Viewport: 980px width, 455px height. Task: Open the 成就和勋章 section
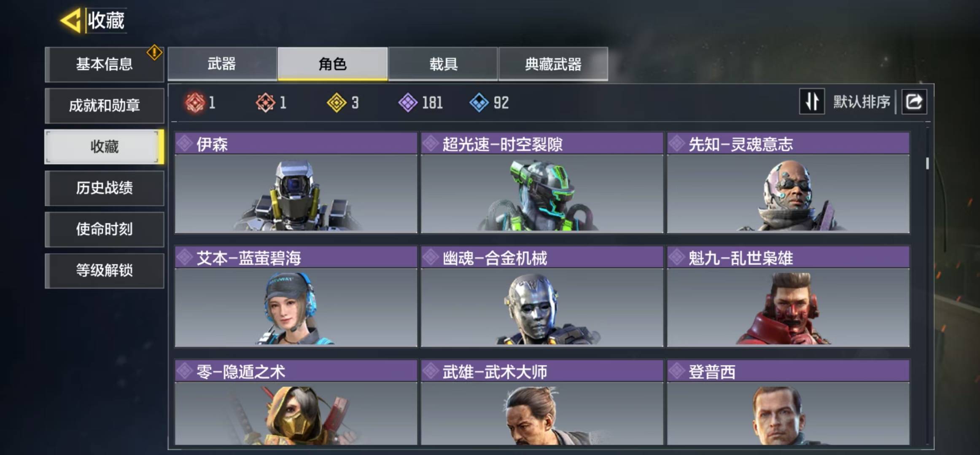coord(104,105)
